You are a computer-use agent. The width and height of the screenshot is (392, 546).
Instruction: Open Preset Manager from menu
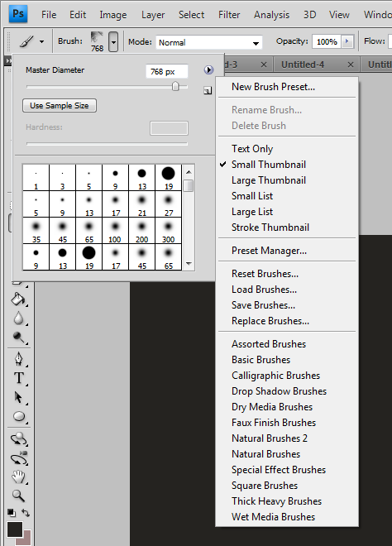(x=287, y=251)
